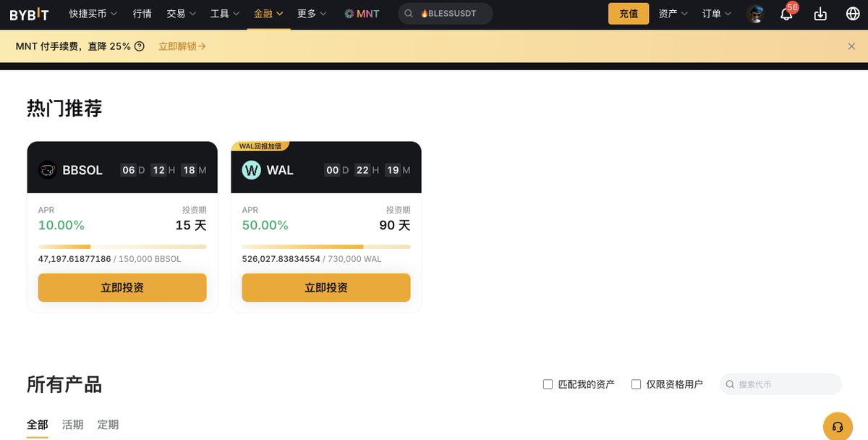Click the 立即解锁 link in banner

(182, 46)
